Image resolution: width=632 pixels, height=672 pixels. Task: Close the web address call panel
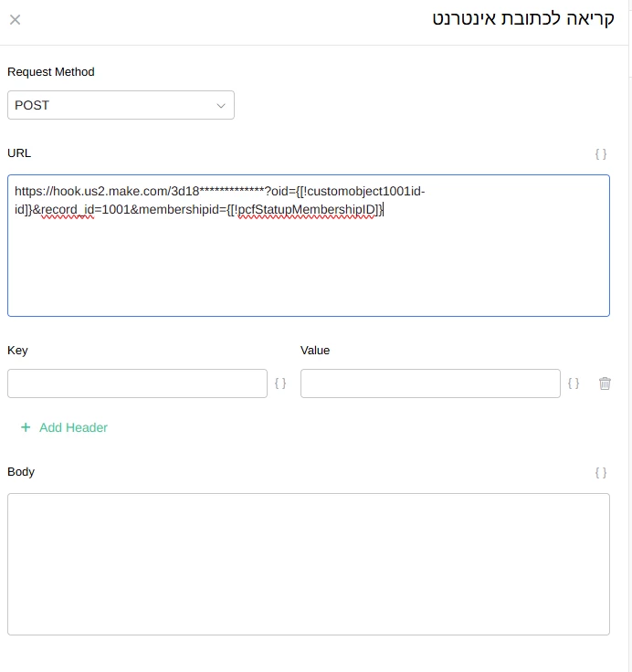point(16,20)
